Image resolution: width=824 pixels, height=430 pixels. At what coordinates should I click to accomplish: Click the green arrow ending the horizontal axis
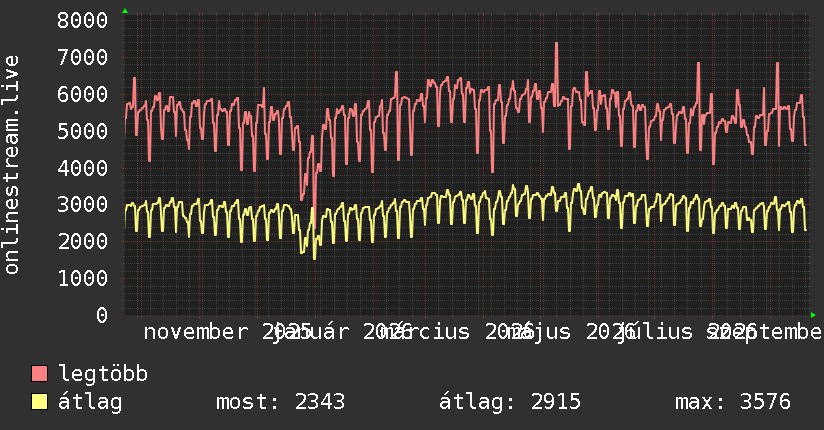click(x=813, y=315)
